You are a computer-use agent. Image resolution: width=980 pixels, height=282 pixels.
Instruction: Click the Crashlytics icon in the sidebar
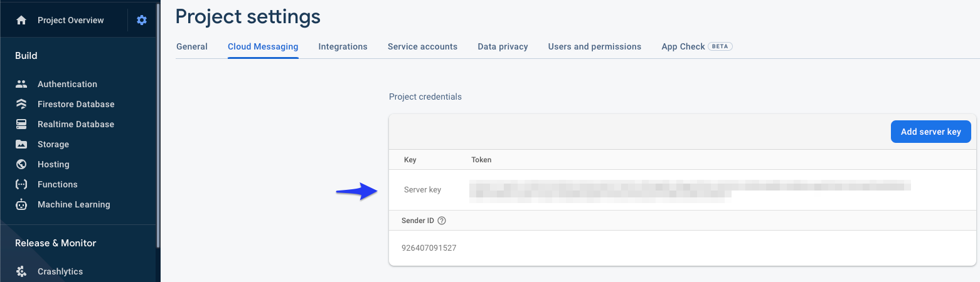click(21, 271)
